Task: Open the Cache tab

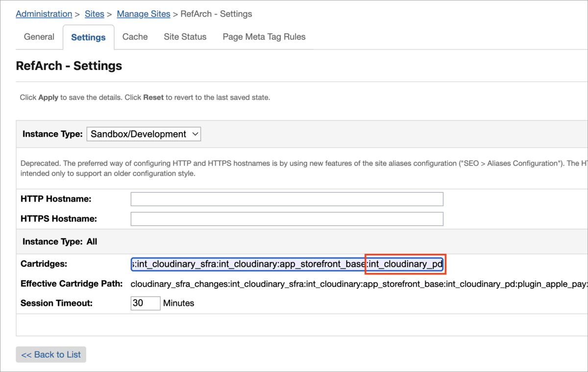Action: pyautogui.click(x=135, y=37)
